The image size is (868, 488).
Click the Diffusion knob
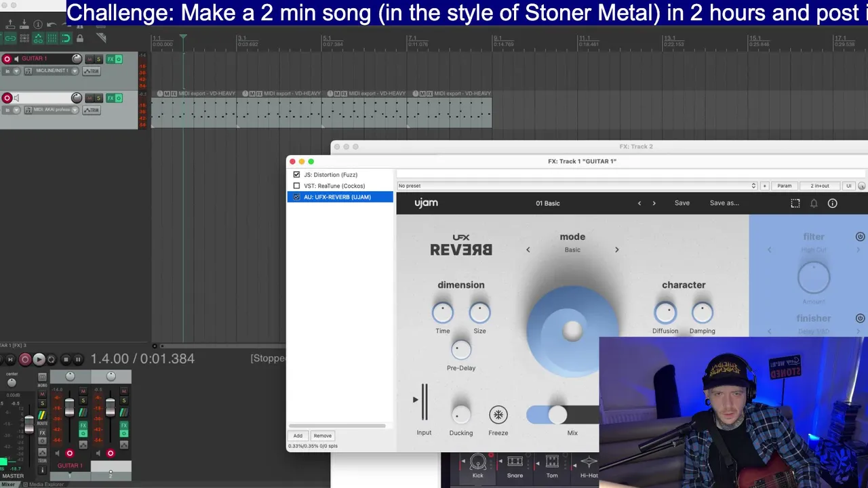(665, 312)
